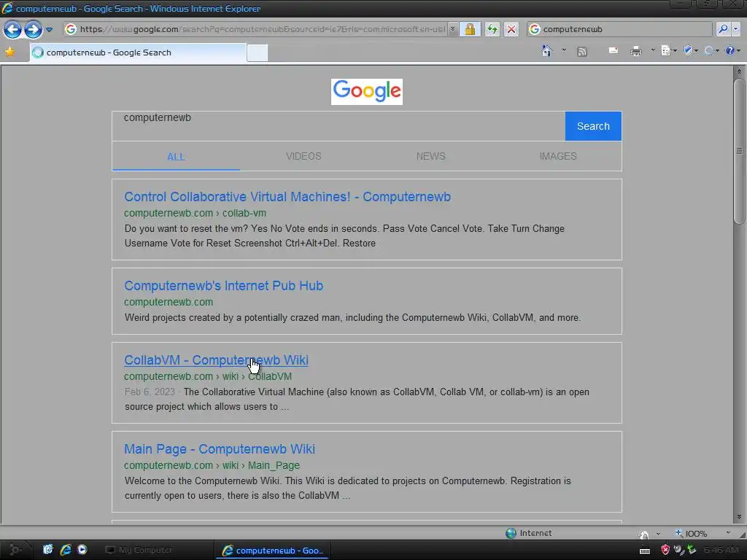Click the magnifier search icon in toolbar
Viewport: 747px width, 560px height.
723,29
